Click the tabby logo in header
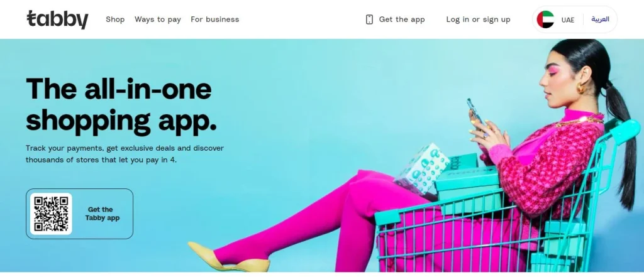644x277 pixels. (x=57, y=19)
